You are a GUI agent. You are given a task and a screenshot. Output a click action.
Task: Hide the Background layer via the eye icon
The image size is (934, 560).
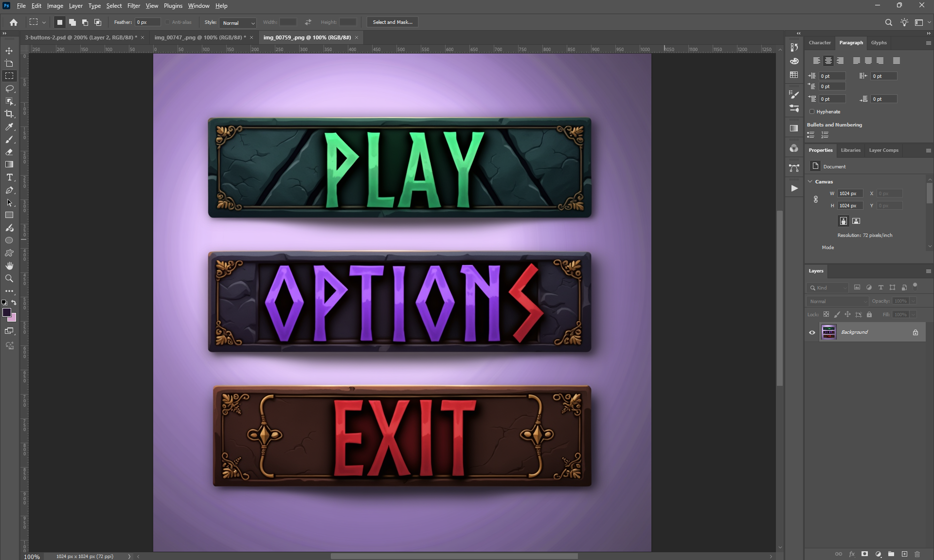pyautogui.click(x=812, y=332)
